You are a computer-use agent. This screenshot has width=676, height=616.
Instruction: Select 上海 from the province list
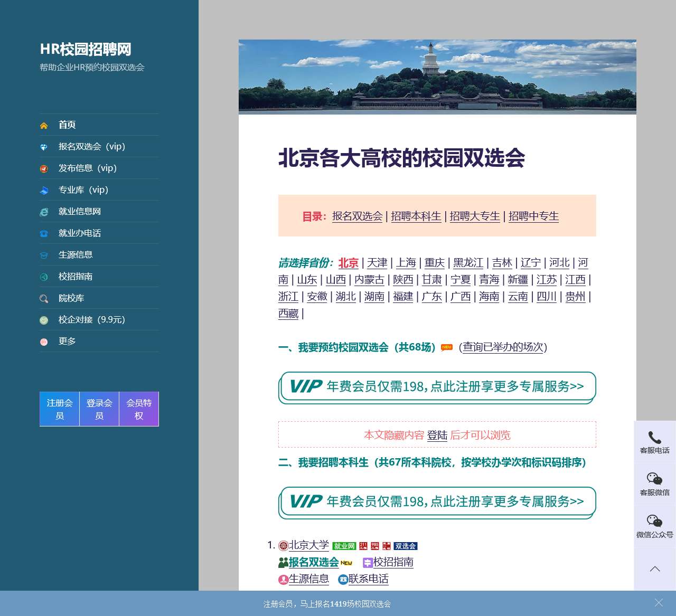406,263
